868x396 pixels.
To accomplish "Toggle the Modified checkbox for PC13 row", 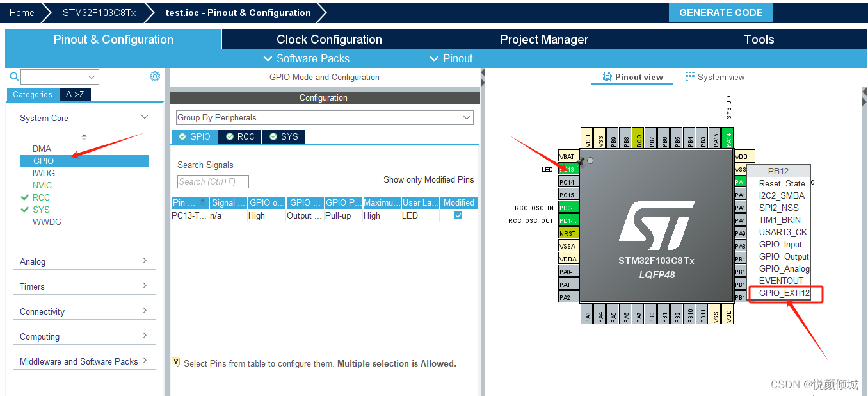I will [x=458, y=215].
